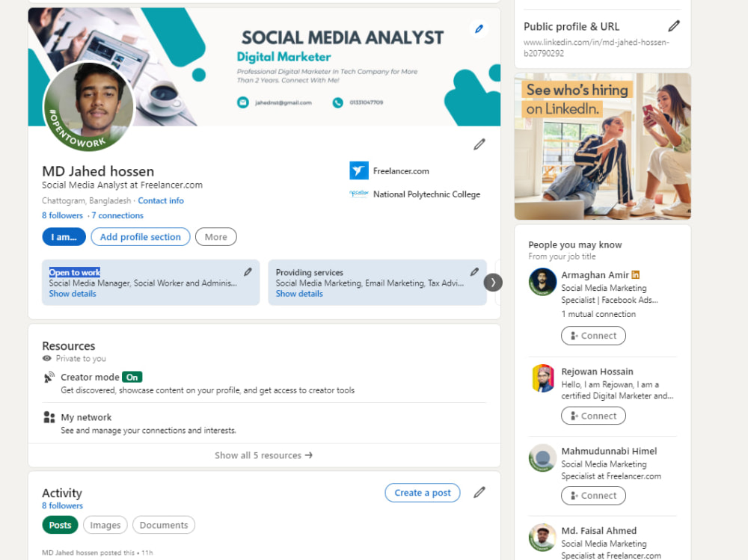Click the I am... button

coord(64,237)
